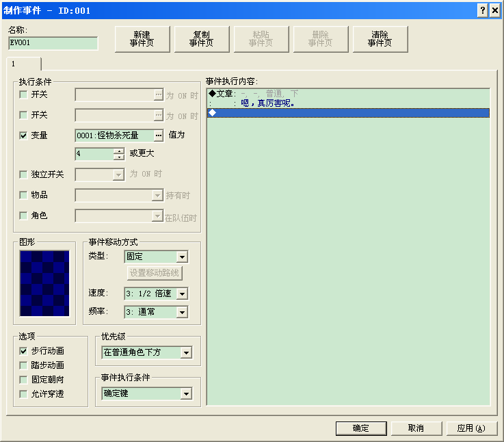
Task: Open the 速度 dropdown showing 1/2 倍速
Action: 182,294
